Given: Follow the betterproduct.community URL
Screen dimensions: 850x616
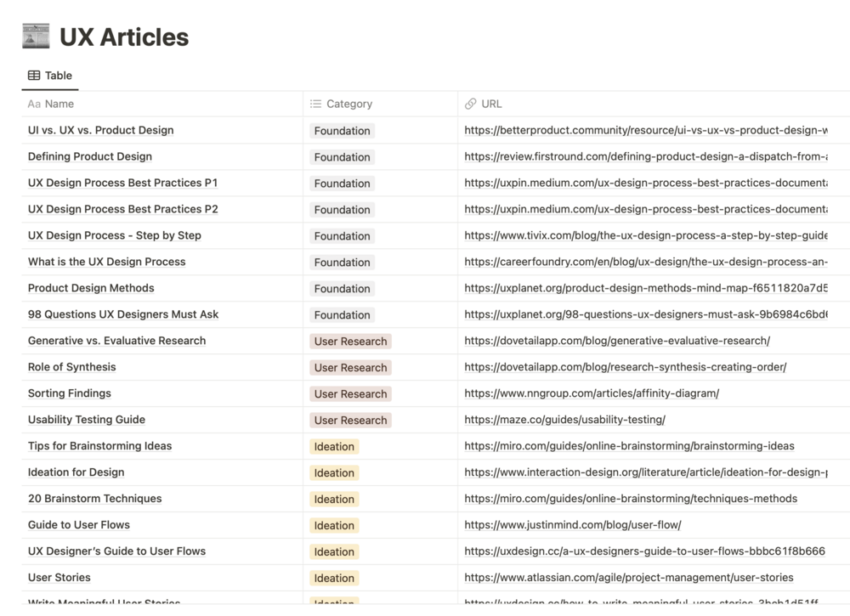Looking at the screenshot, I should tap(646, 130).
